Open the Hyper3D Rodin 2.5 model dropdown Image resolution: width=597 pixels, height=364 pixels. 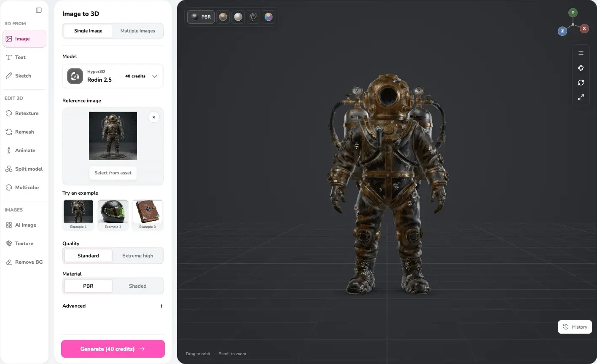tap(113, 76)
